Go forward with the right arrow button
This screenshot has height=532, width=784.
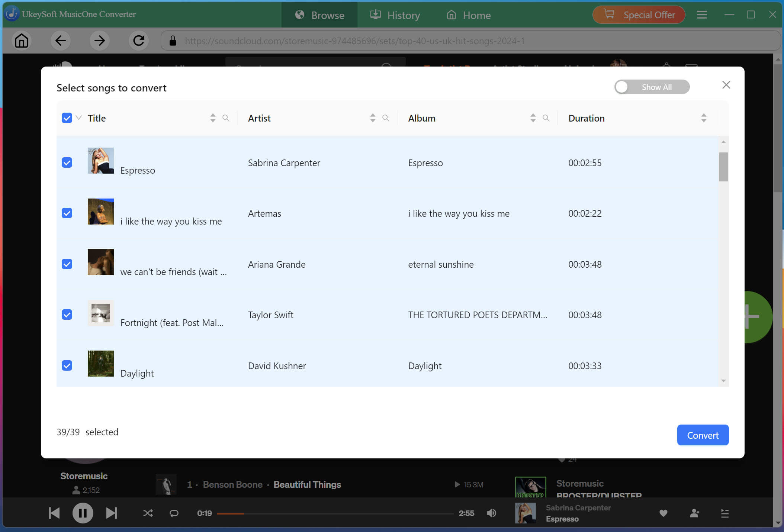(x=99, y=41)
